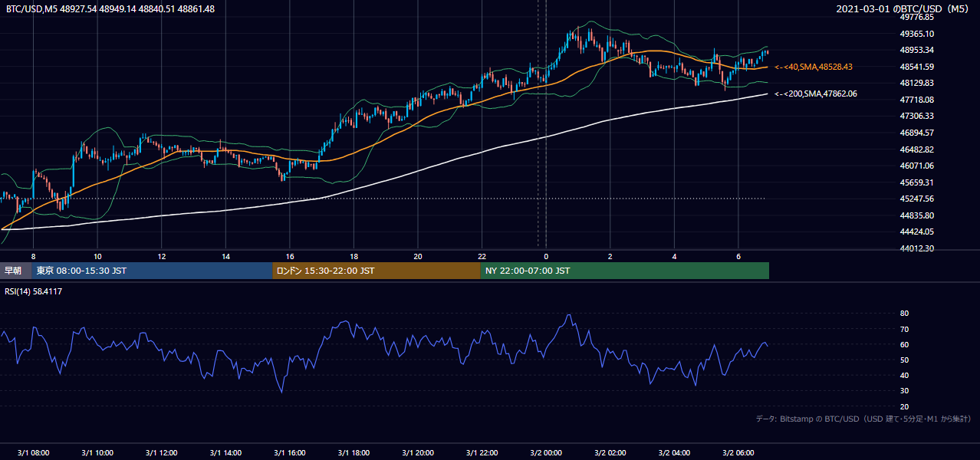The image size is (980, 460).
Task: Click the bottom time label 3/1 22:00
Action: (482, 453)
